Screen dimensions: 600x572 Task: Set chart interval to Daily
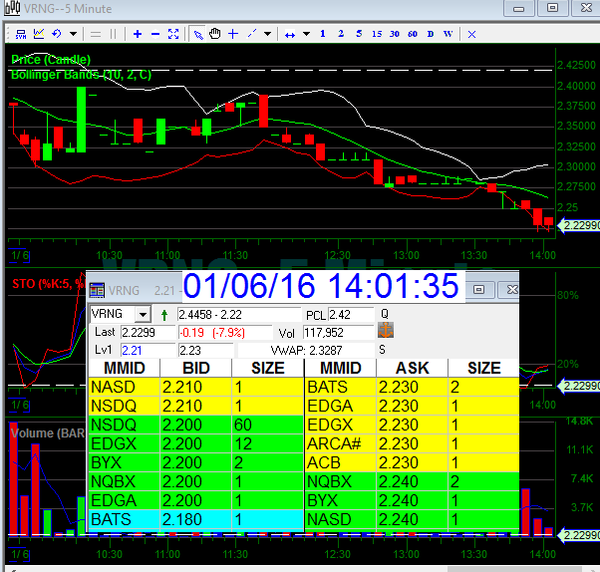[431, 34]
